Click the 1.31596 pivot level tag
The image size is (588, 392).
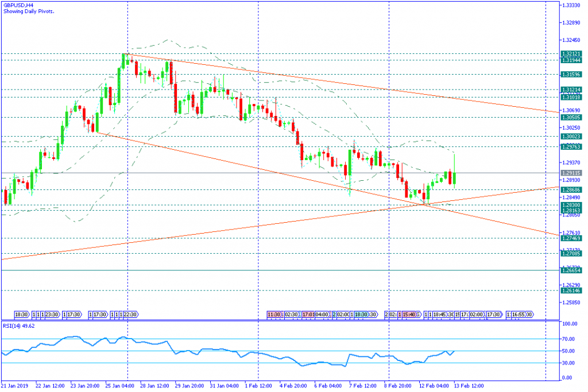[x=571, y=74]
